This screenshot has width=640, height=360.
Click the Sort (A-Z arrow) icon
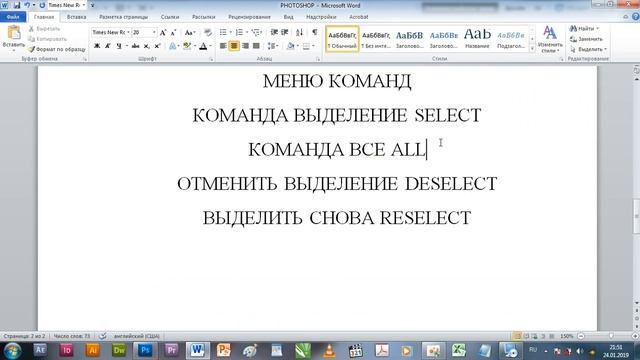[299, 32]
